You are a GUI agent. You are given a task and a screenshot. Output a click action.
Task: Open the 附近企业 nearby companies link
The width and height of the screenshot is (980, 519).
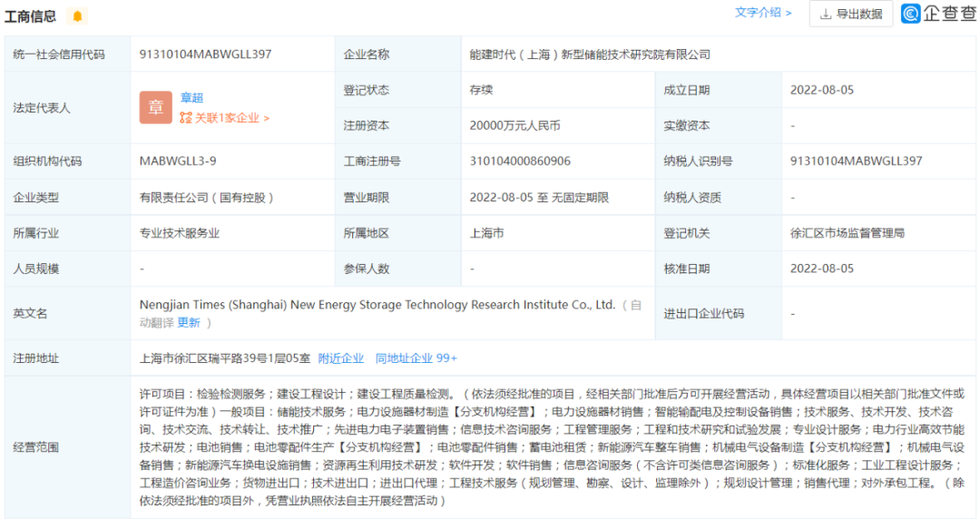pos(340,358)
